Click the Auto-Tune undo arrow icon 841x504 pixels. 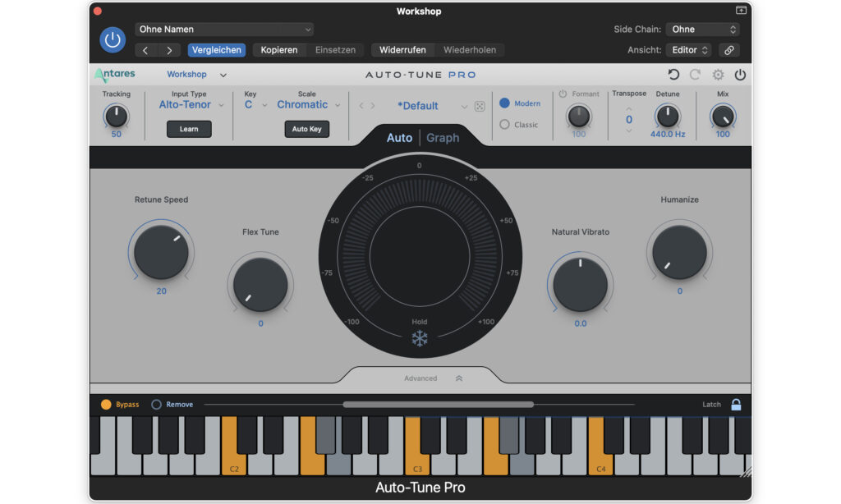673,75
